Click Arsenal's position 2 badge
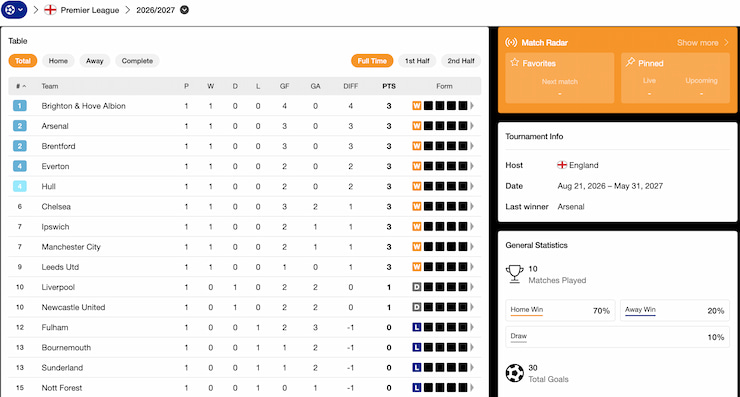The width and height of the screenshot is (740, 397). (x=20, y=126)
